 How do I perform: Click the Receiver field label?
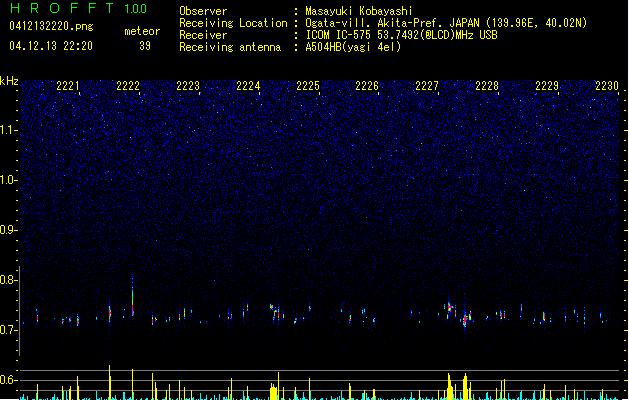pos(203,35)
